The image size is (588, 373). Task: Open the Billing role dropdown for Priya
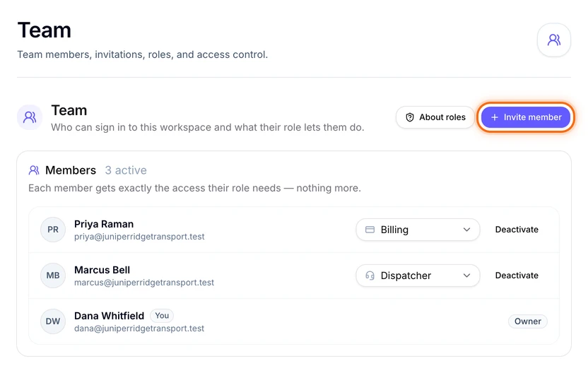click(418, 230)
